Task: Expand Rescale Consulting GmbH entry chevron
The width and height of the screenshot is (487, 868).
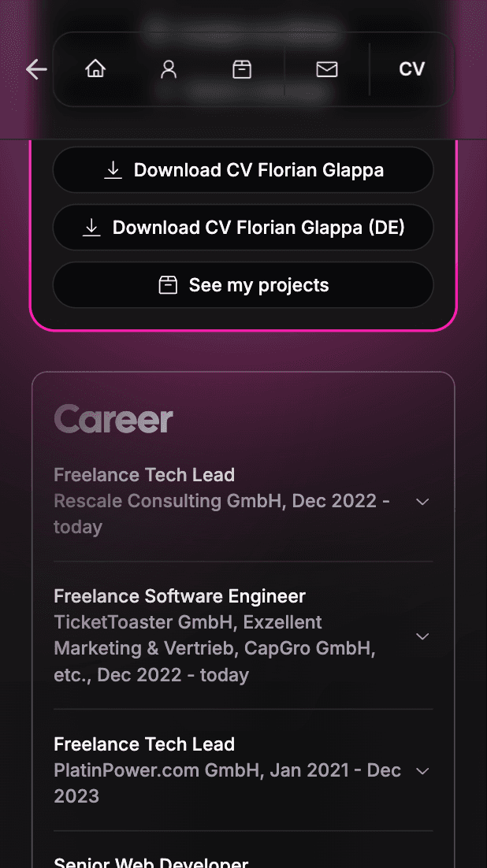Action: (x=422, y=502)
